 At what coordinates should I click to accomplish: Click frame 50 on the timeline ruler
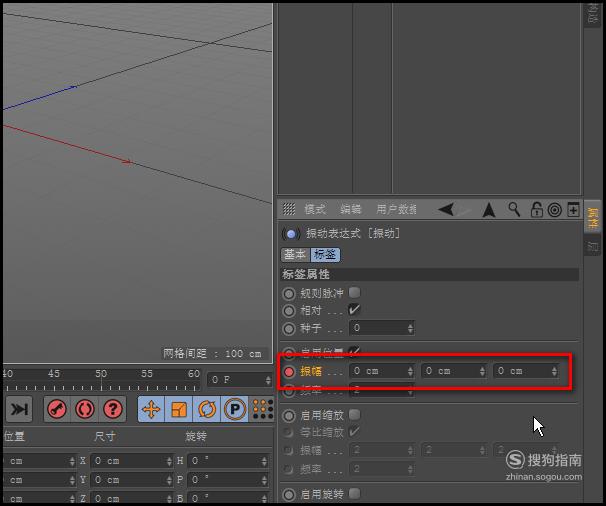101,374
